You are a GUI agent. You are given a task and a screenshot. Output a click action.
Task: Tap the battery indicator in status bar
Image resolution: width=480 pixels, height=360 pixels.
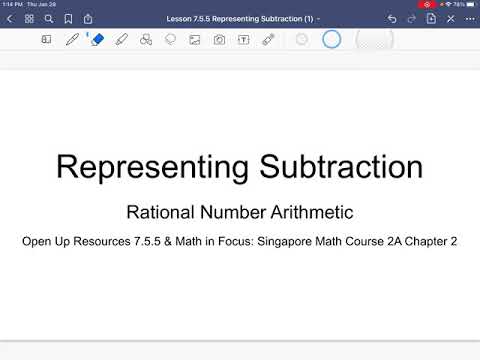click(x=471, y=4)
